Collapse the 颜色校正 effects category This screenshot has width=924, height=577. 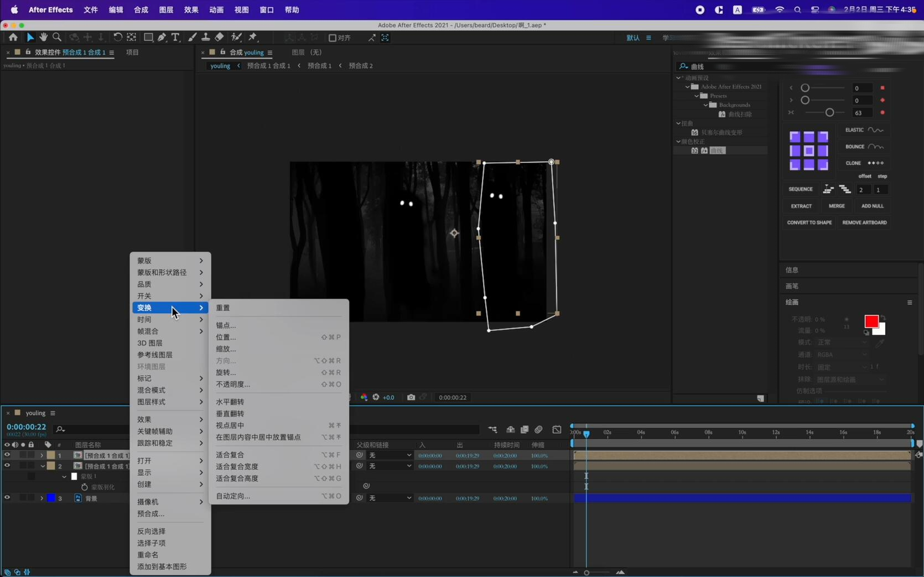(x=678, y=142)
